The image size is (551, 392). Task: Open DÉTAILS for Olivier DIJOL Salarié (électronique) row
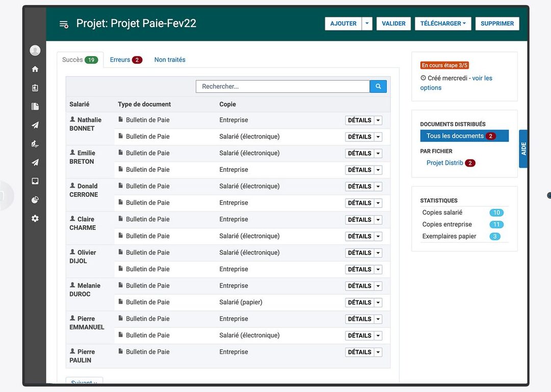click(360, 253)
